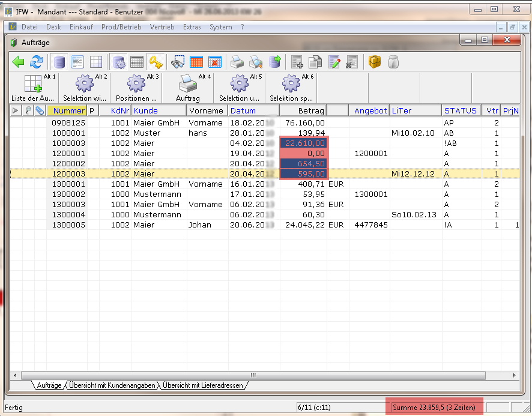Open search with the binoculars icon
Image resolution: width=532 pixels, height=416 pixels.
(x=178, y=62)
